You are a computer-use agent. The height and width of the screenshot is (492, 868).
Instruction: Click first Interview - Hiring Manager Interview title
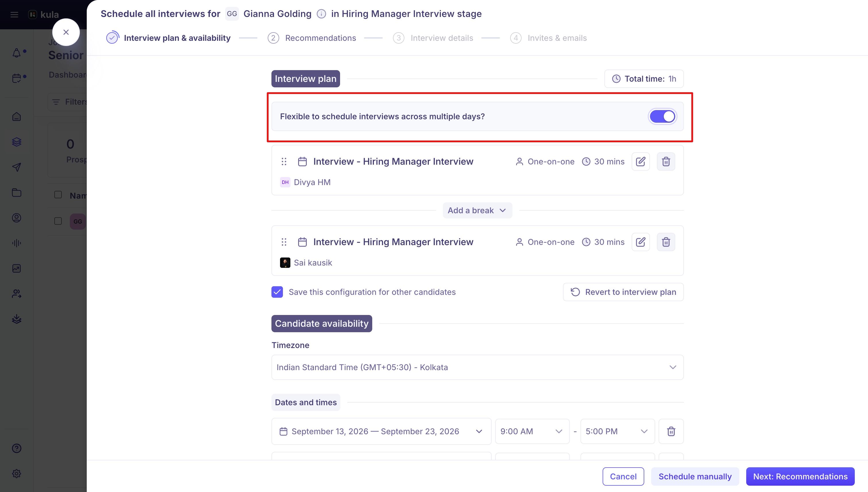pyautogui.click(x=393, y=162)
